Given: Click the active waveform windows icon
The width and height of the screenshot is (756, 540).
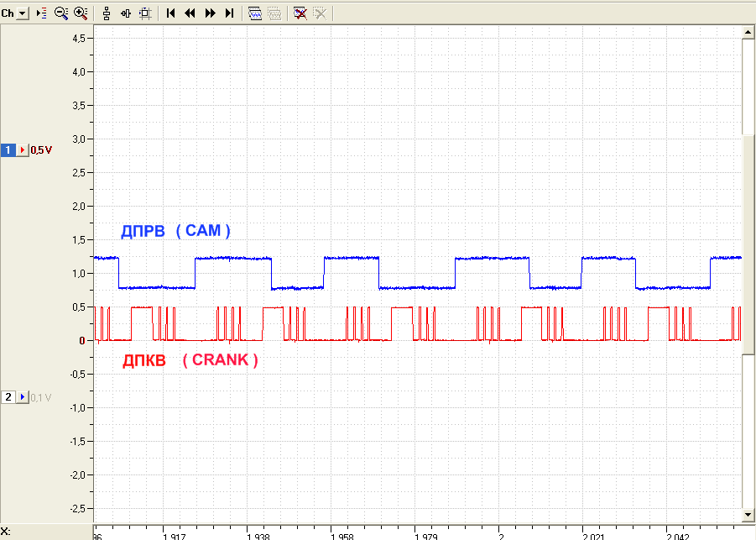Looking at the screenshot, I should point(255,13).
